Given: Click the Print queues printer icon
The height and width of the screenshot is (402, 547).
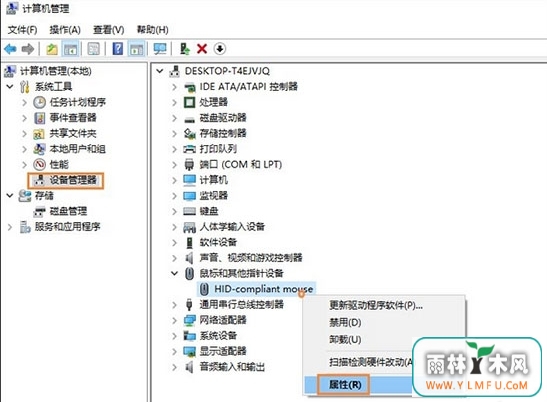Looking at the screenshot, I should (189, 149).
